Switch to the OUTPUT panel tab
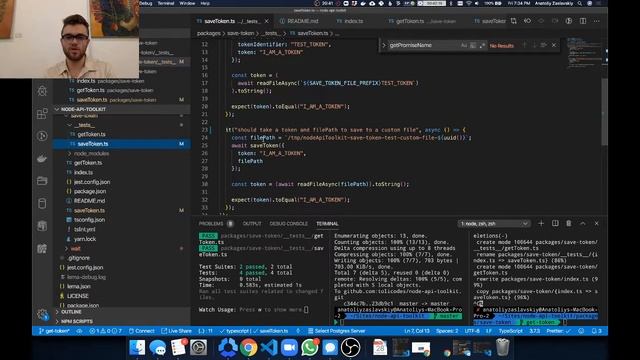 [x=252, y=224]
